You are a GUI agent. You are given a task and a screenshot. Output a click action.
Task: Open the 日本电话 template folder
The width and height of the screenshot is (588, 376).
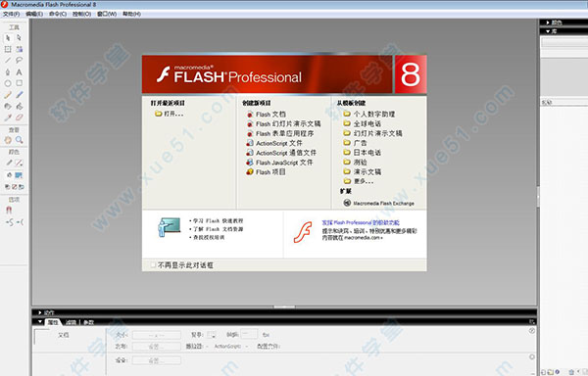coord(363,153)
